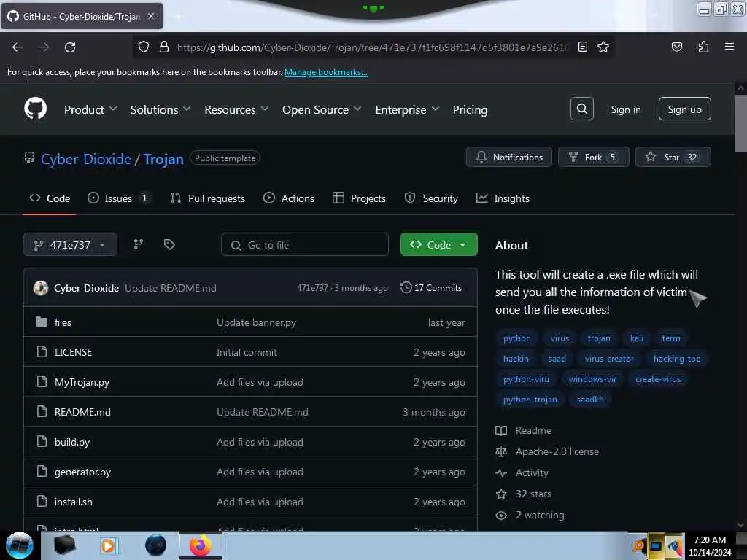The image size is (747, 560).
Task: Click the black box taskbar icon
Action: pos(64,545)
